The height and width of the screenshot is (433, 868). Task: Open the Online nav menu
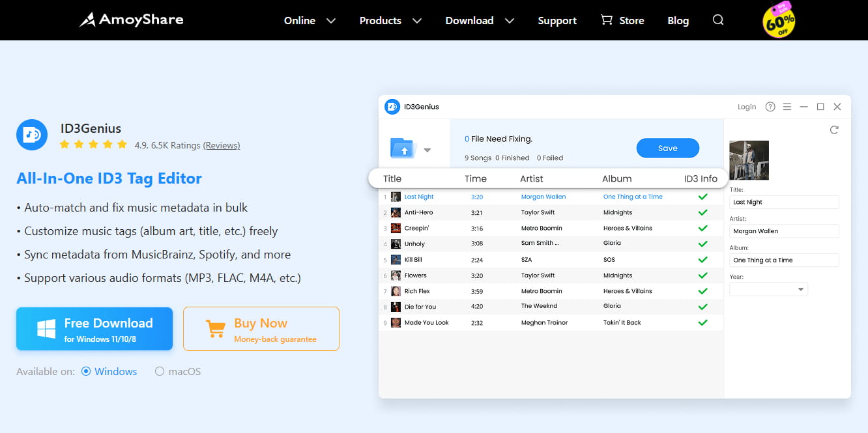point(300,21)
